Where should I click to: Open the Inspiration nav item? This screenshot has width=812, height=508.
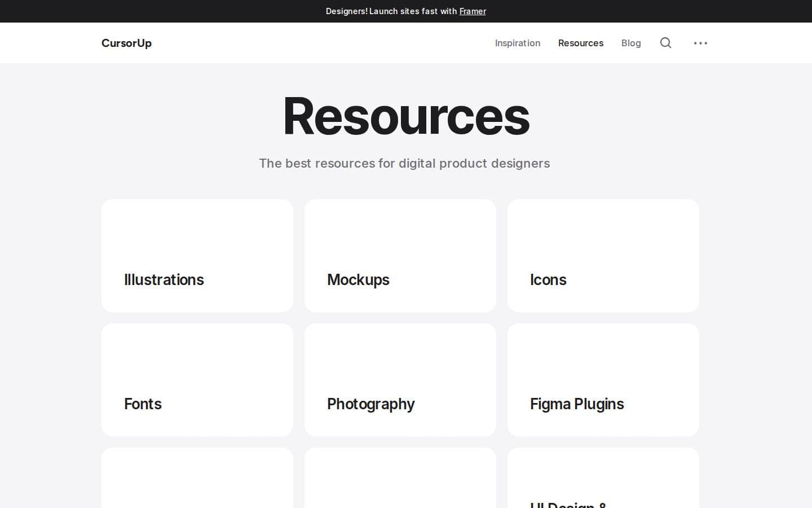pos(518,43)
